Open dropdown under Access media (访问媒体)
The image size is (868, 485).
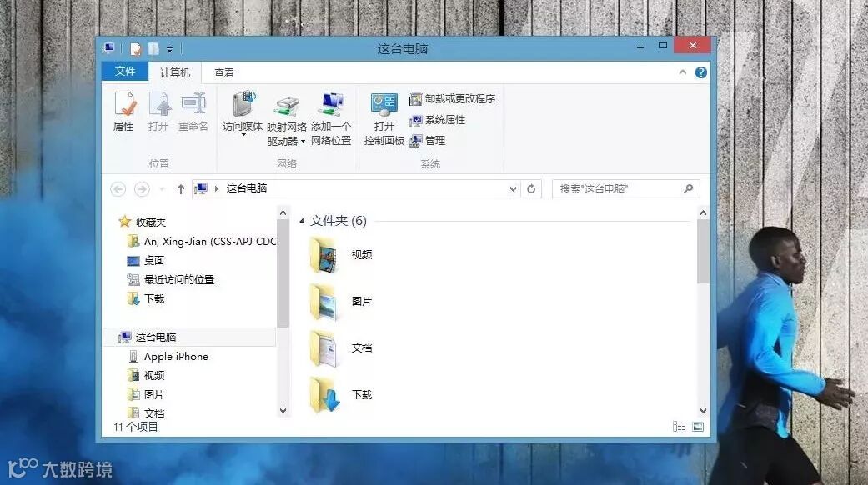tap(243, 135)
